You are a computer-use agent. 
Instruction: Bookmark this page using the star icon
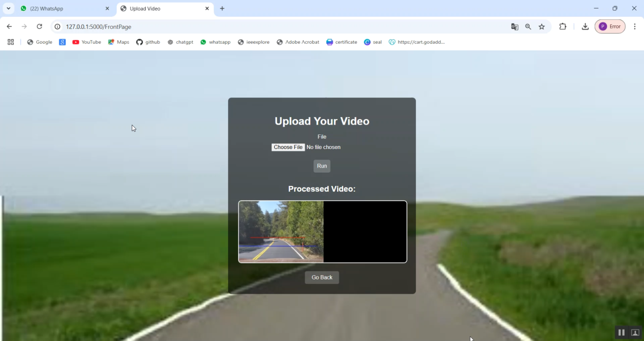[x=542, y=26]
